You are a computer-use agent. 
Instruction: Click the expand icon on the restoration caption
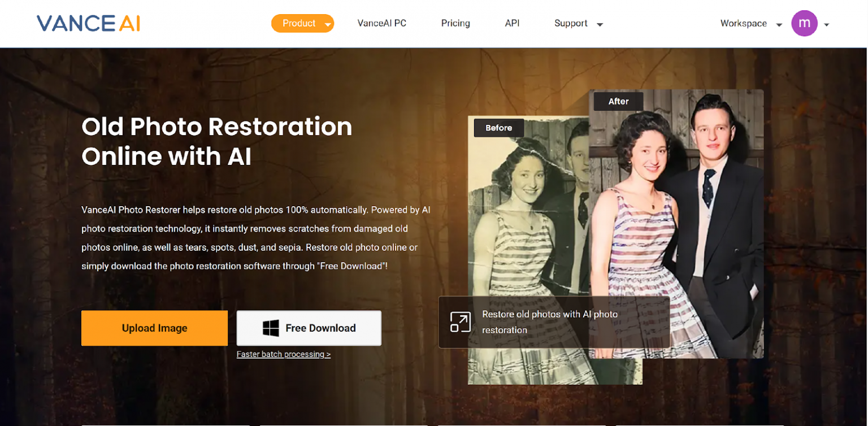click(461, 322)
